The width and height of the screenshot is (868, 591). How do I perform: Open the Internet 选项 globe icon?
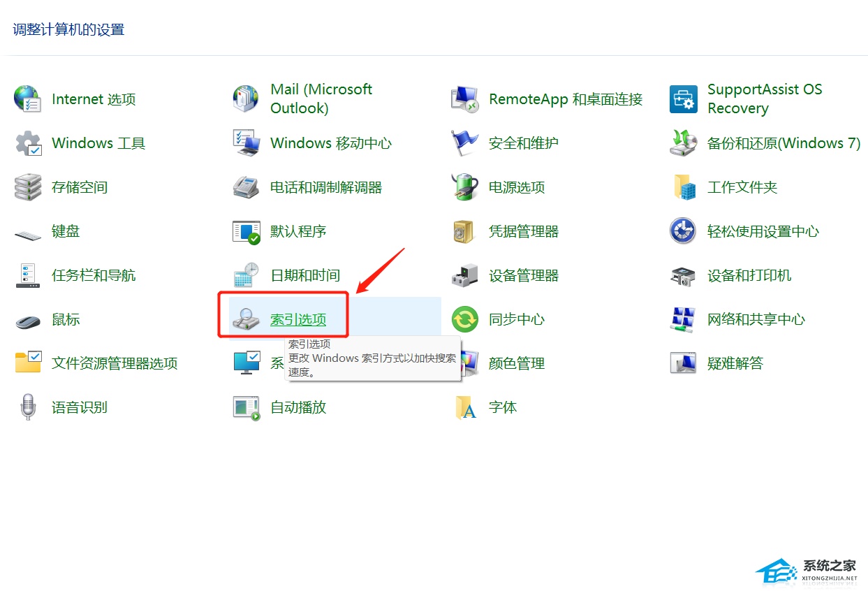tap(28, 99)
